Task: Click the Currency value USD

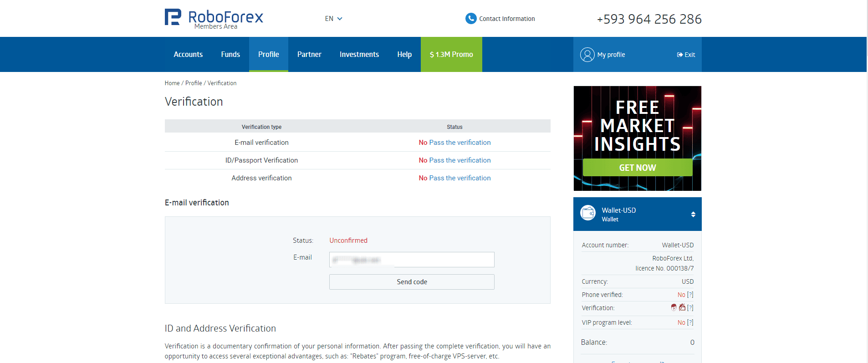Action: tap(688, 281)
